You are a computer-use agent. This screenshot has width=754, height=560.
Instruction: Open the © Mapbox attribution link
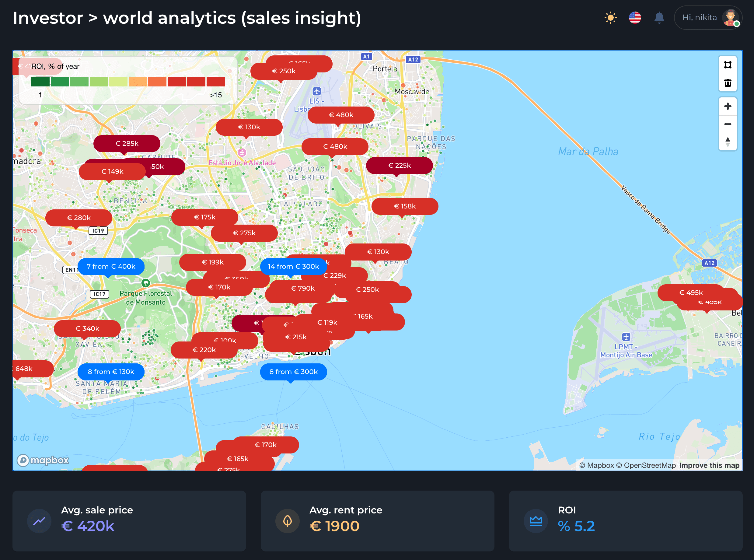(x=596, y=465)
